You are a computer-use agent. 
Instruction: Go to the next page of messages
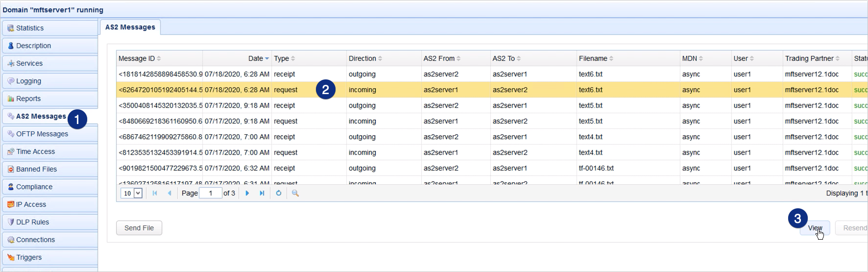[x=247, y=193]
